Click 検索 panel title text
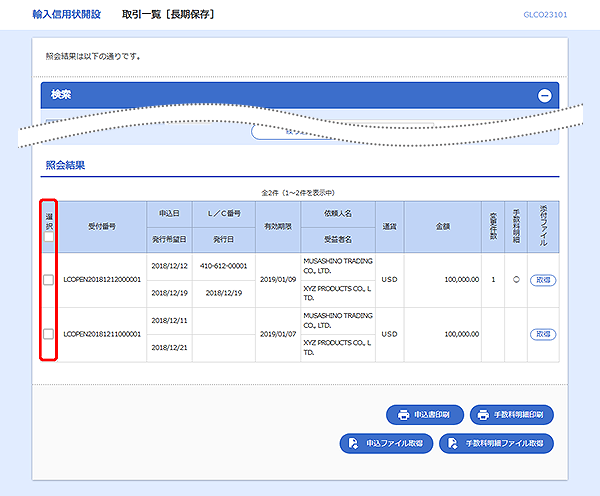The width and height of the screenshot is (600, 496). tap(61, 95)
